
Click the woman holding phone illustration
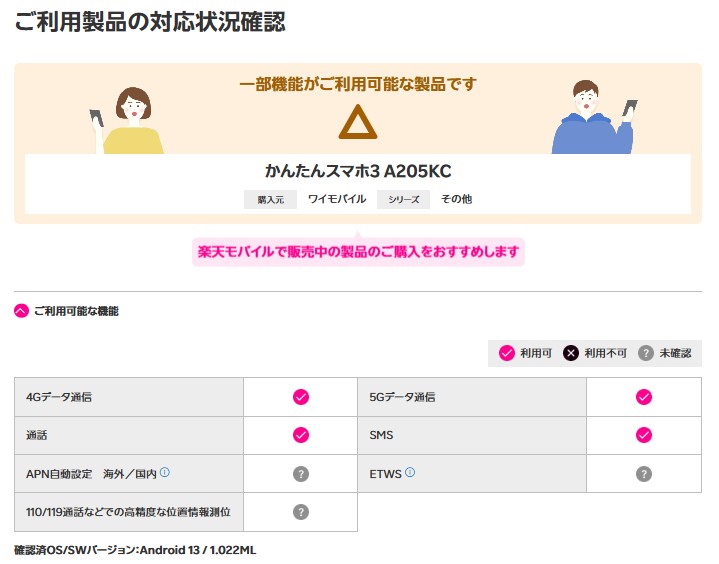(x=128, y=120)
